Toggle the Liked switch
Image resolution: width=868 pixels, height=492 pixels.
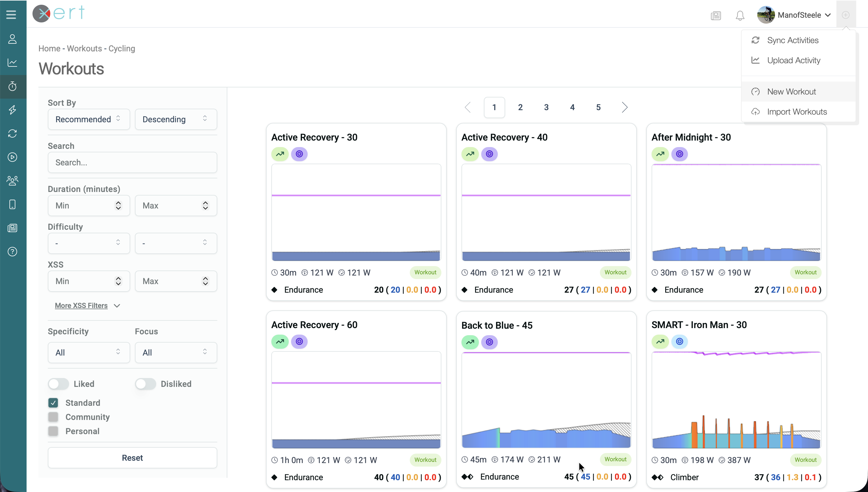58,384
